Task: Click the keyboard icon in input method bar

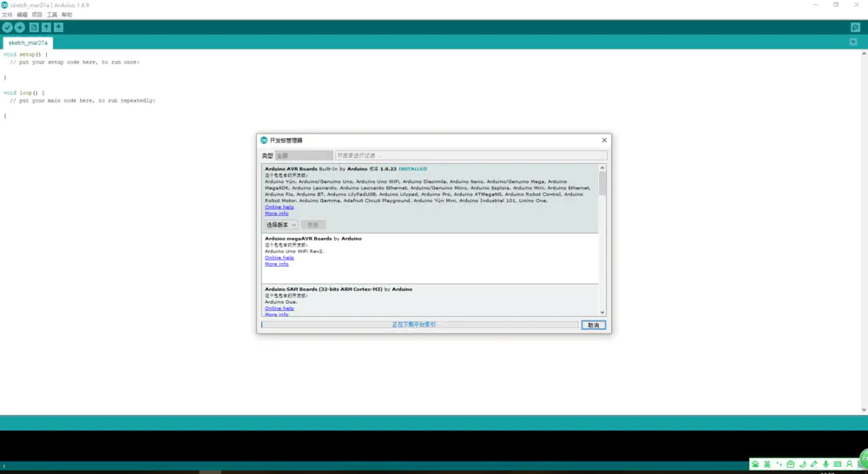Action: point(838,464)
